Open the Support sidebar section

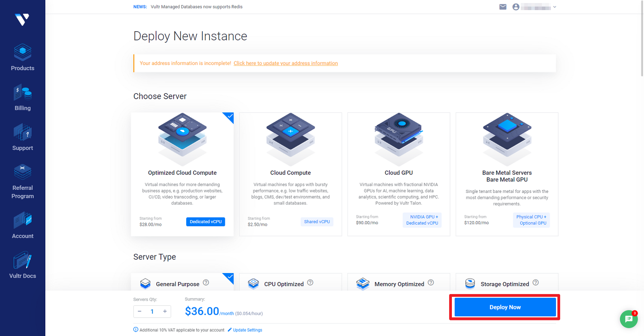(x=23, y=138)
